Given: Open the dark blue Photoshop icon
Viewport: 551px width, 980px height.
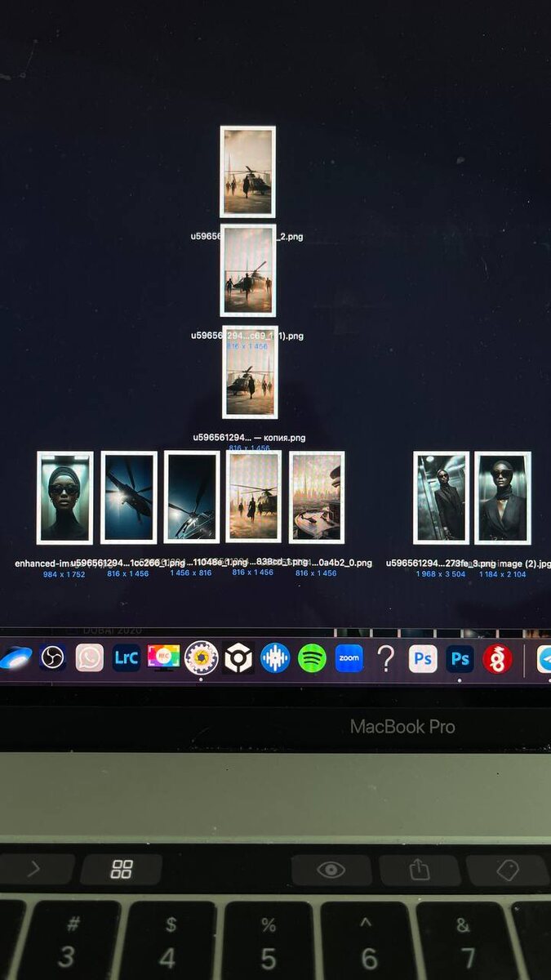Looking at the screenshot, I should tap(460, 658).
